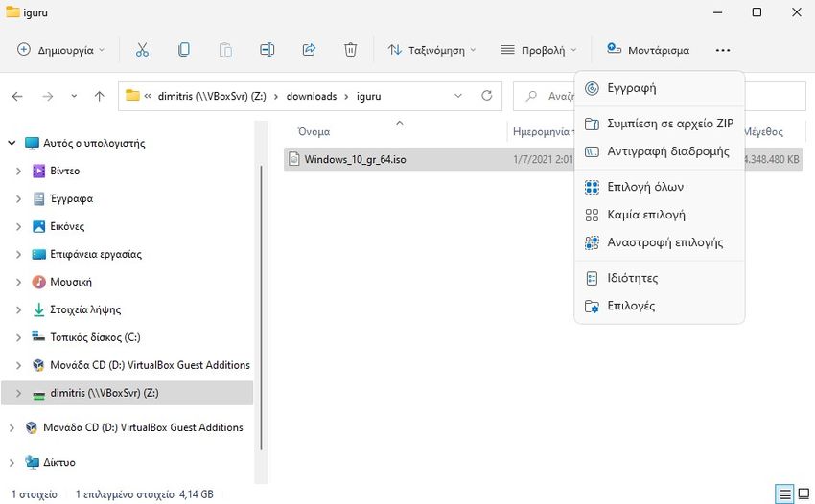Select Εγγραφή burn menu entry
Viewport: 815px width, 504px height.
point(659,88)
